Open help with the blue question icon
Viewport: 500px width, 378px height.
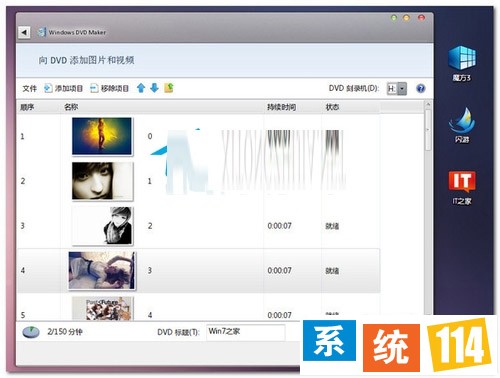click(x=421, y=88)
